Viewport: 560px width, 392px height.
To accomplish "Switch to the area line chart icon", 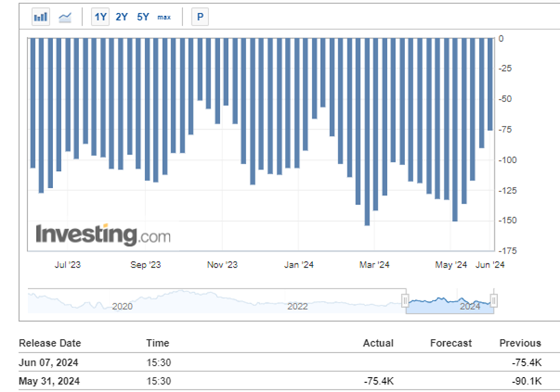I will pos(65,17).
